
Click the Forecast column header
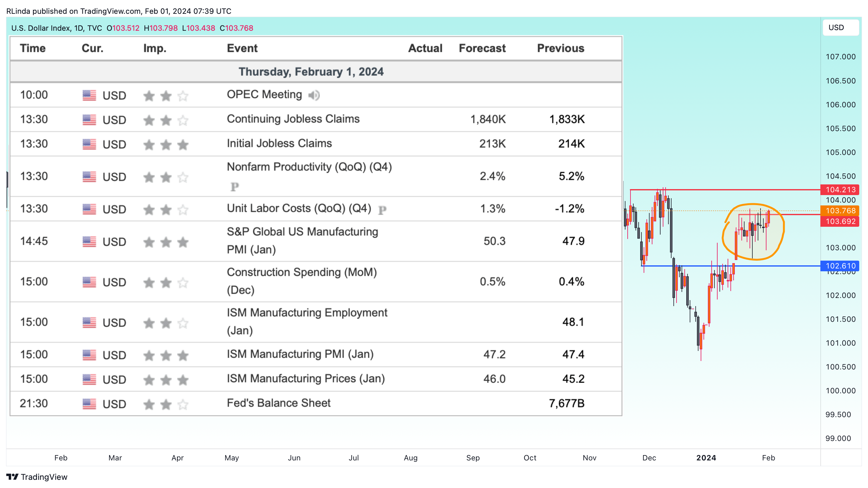tap(482, 48)
